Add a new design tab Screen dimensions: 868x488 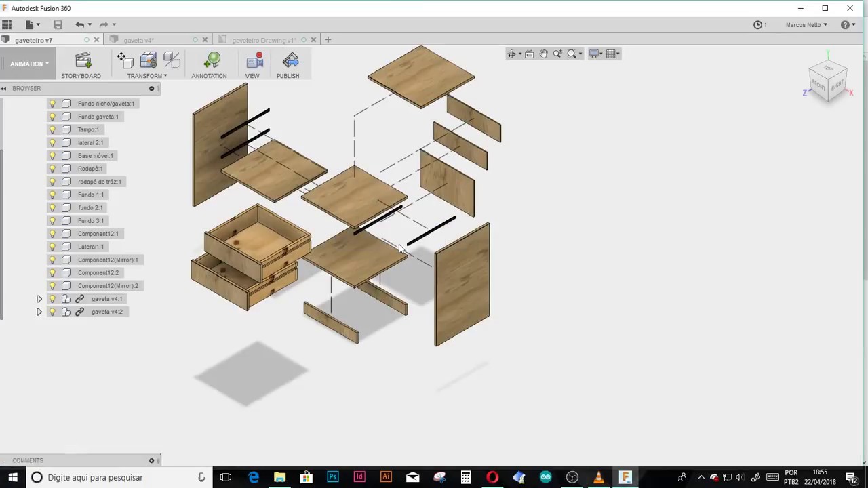tap(328, 40)
